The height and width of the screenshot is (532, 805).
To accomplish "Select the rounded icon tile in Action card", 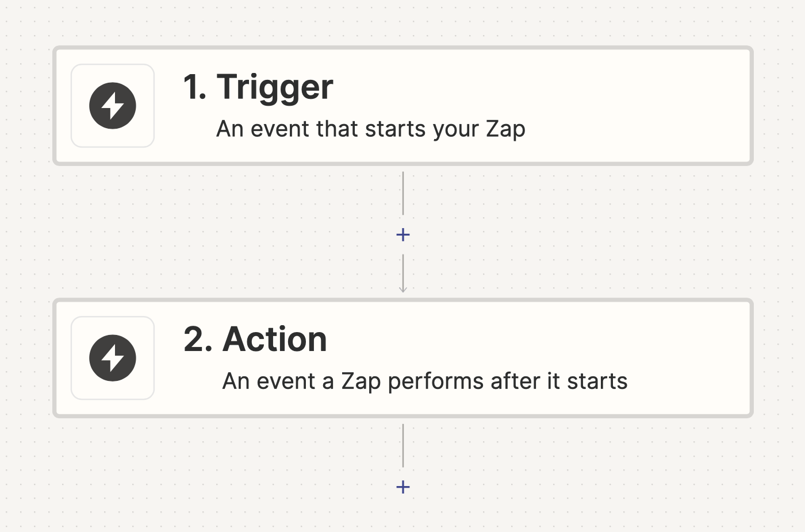I will coord(113,358).
